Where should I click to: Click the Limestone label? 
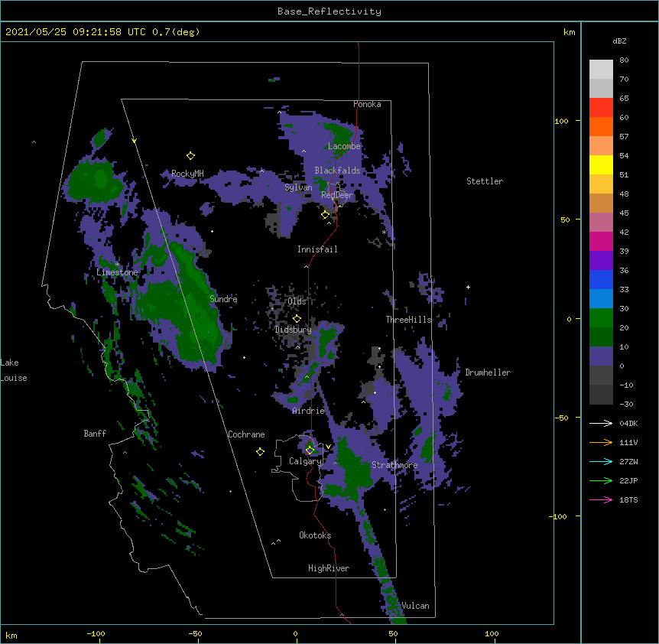(x=117, y=272)
